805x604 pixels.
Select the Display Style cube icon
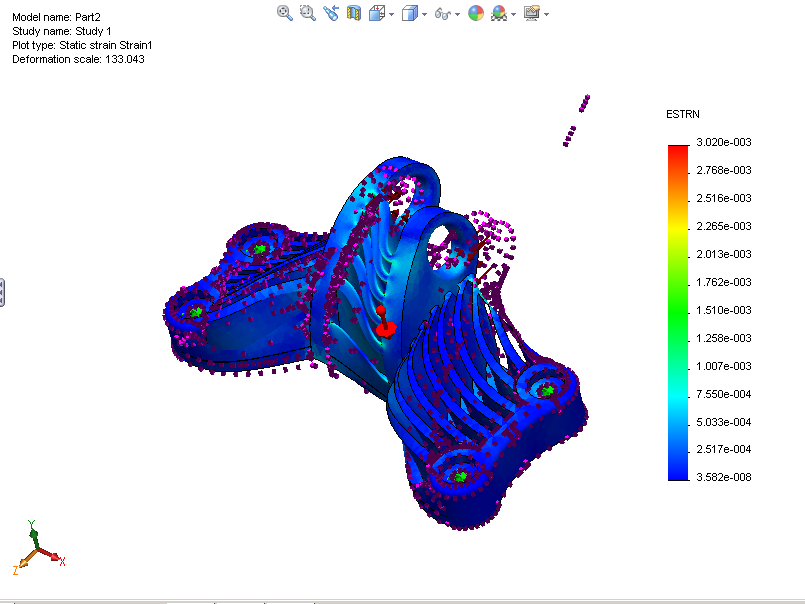pos(411,13)
